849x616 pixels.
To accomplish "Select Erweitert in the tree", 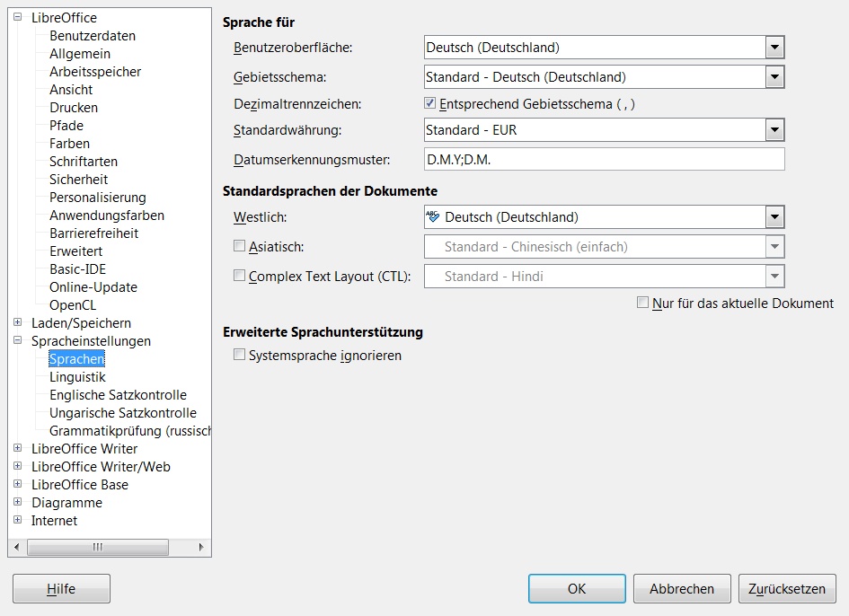I will [x=75, y=251].
